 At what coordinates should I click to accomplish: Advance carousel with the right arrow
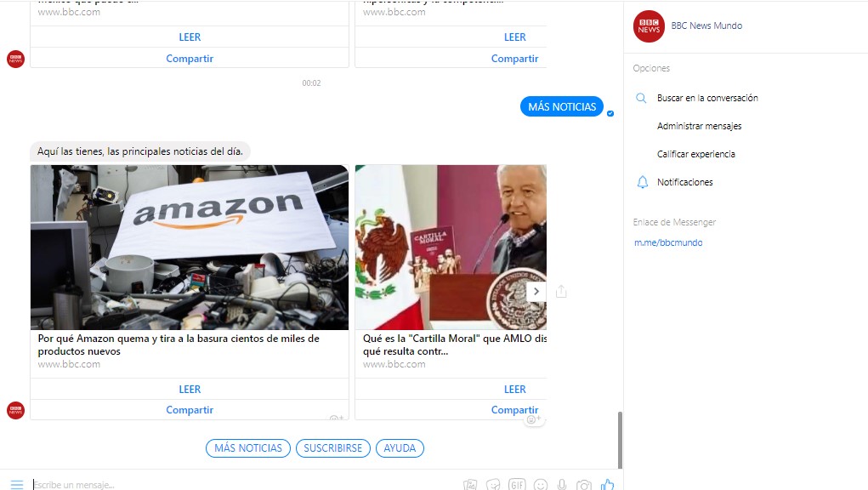point(536,291)
